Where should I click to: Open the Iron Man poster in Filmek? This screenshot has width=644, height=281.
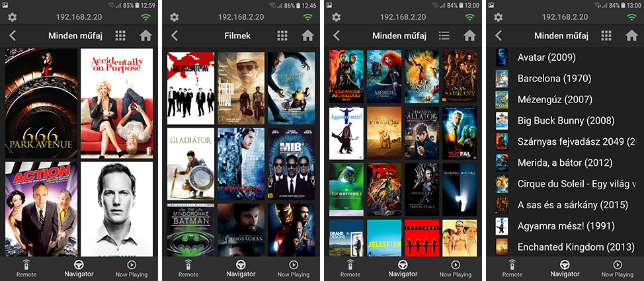pyautogui.click(x=291, y=230)
